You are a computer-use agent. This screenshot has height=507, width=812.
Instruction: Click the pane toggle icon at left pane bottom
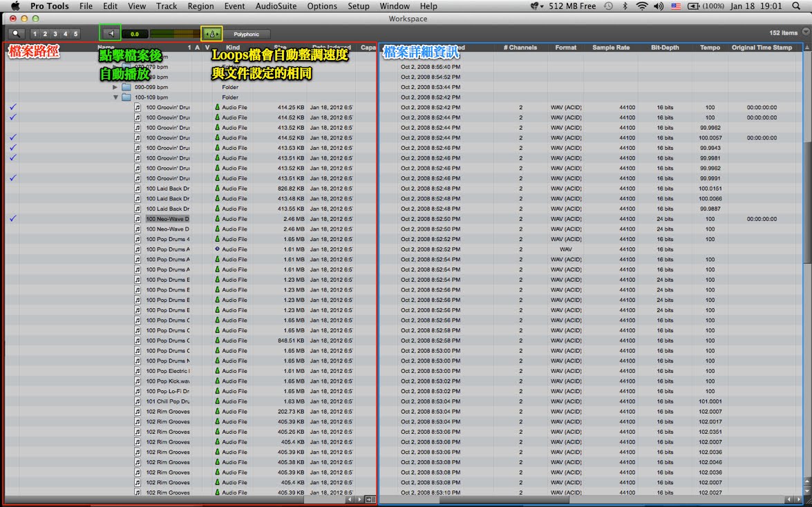(x=370, y=500)
